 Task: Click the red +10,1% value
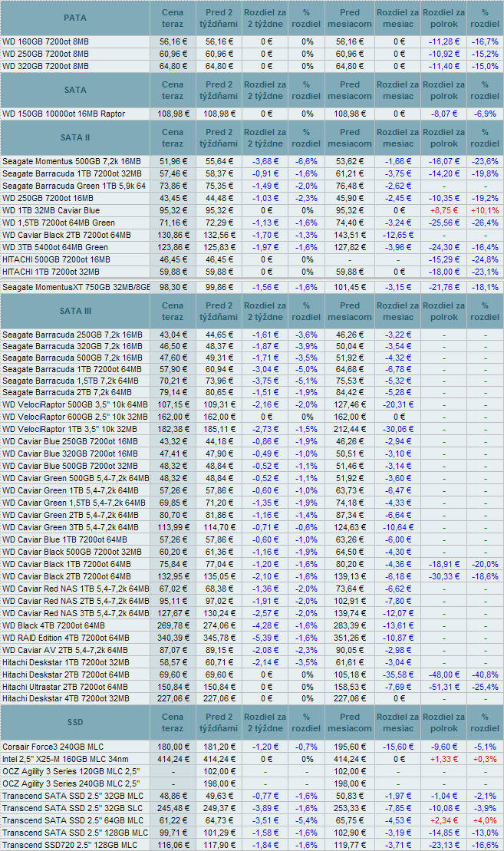[x=485, y=210]
